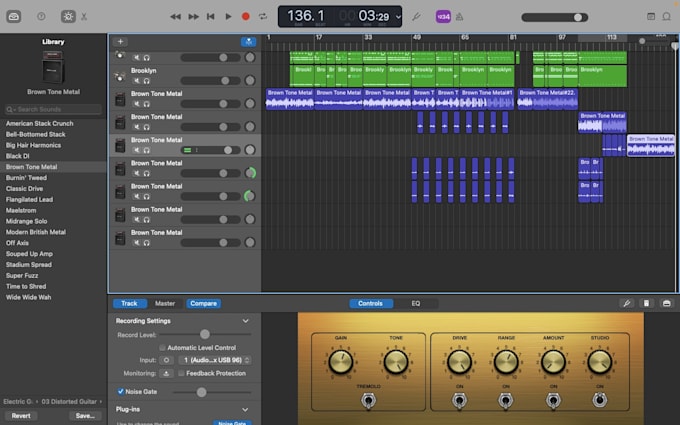Open Pedalboard from the stompbox icon

(x=646, y=304)
